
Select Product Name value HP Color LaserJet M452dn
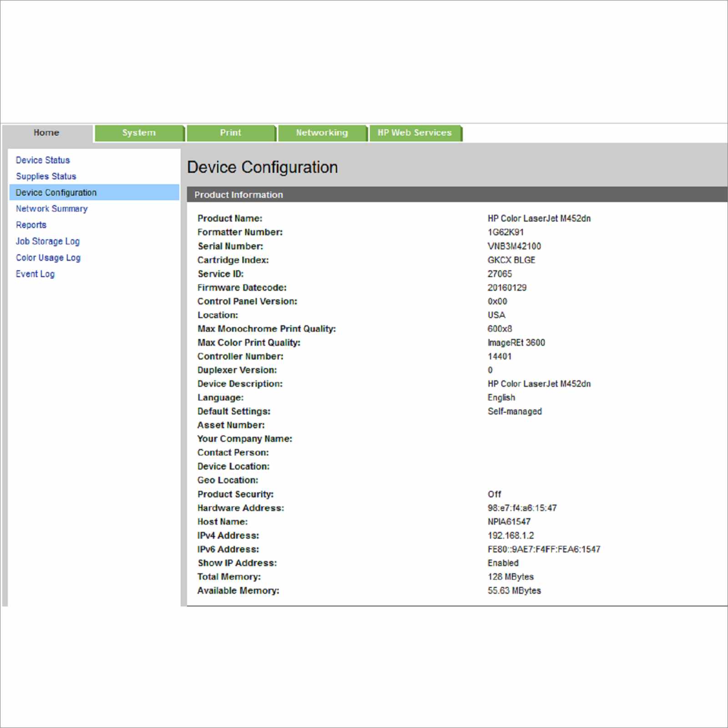pyautogui.click(x=539, y=218)
